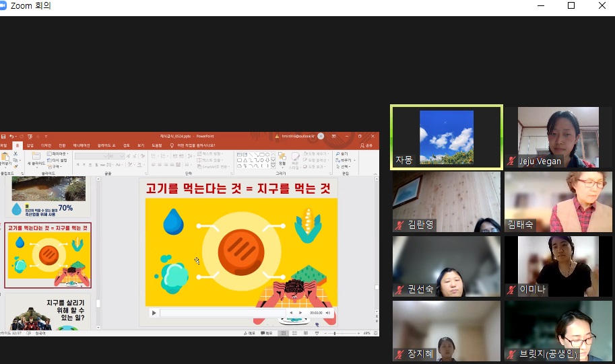Open the Animations (애니메이션) tab
This screenshot has height=364, width=615.
82,145
